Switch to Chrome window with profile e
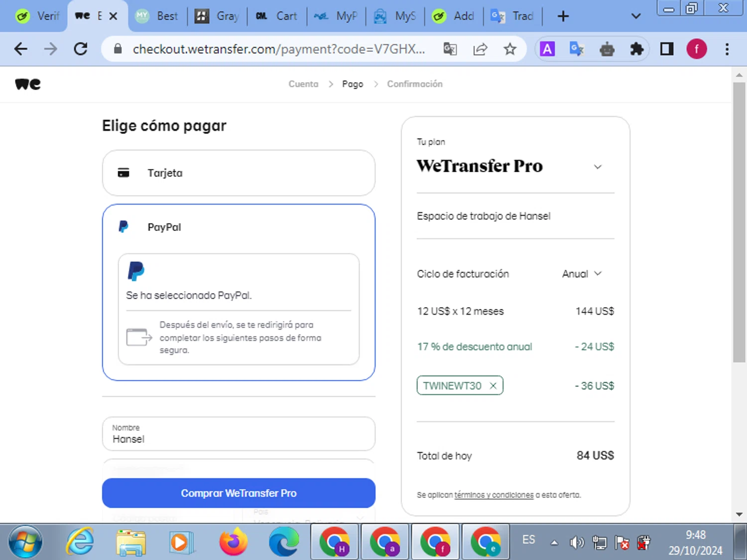 pos(486,542)
